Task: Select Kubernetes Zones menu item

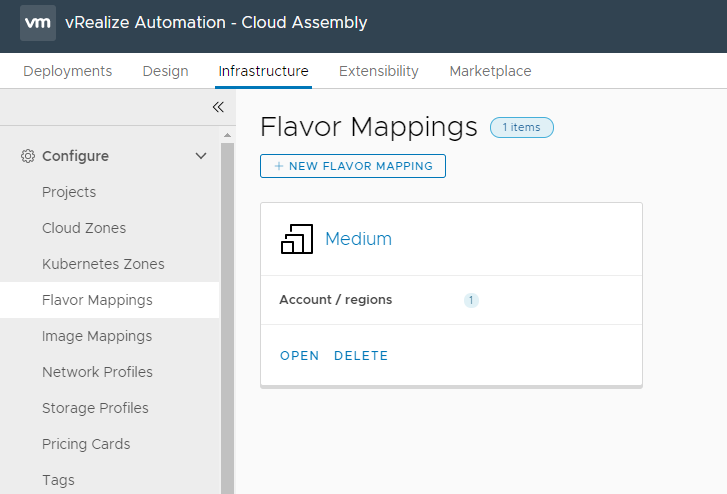Action: click(103, 264)
